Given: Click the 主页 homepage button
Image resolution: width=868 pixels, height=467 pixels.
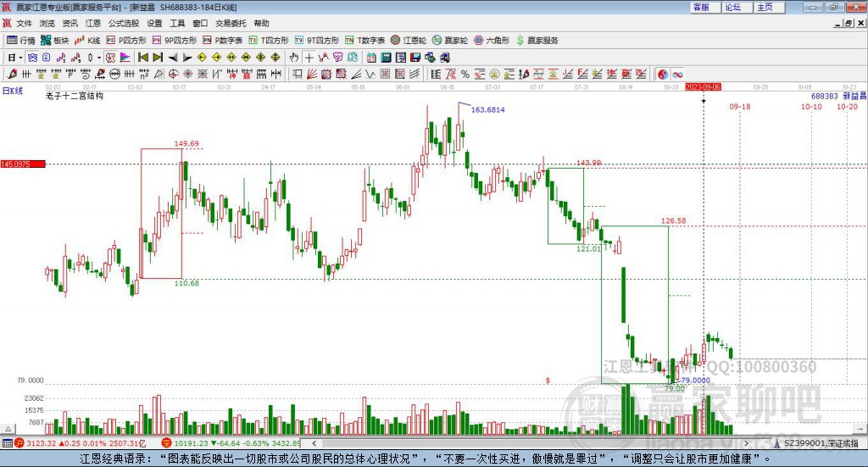Looking at the screenshot, I should pos(770,7).
